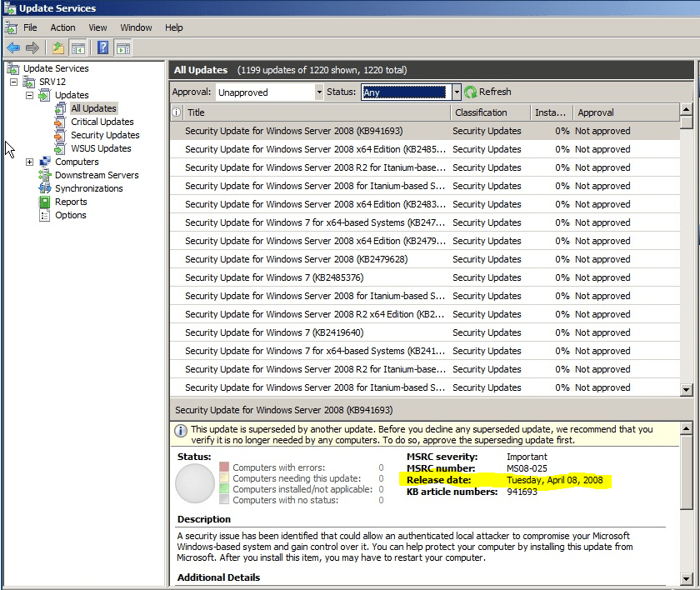700x590 pixels.
Task: Expand the Computers tree node
Action: click(29, 162)
